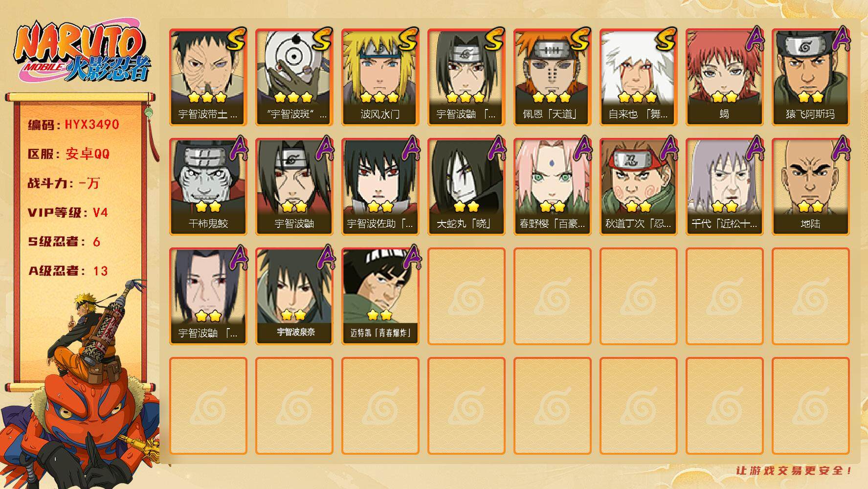Open the 大蛇丸「晓」 card
This screenshot has width=868, height=489.
point(467,187)
